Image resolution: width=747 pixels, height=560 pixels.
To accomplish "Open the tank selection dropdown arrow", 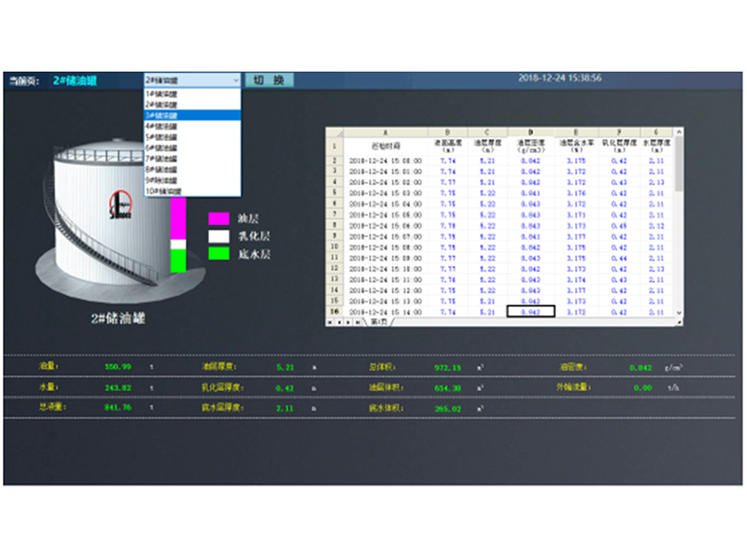I will pos(234,80).
